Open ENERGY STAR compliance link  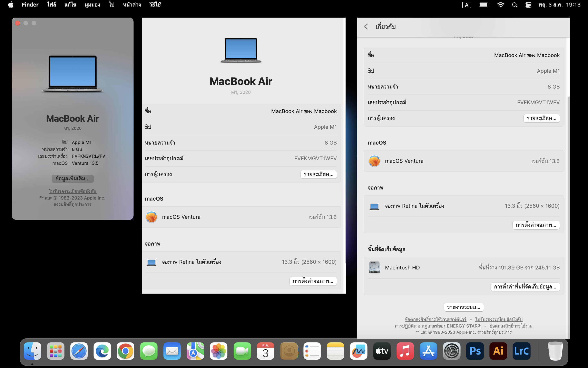point(438,326)
